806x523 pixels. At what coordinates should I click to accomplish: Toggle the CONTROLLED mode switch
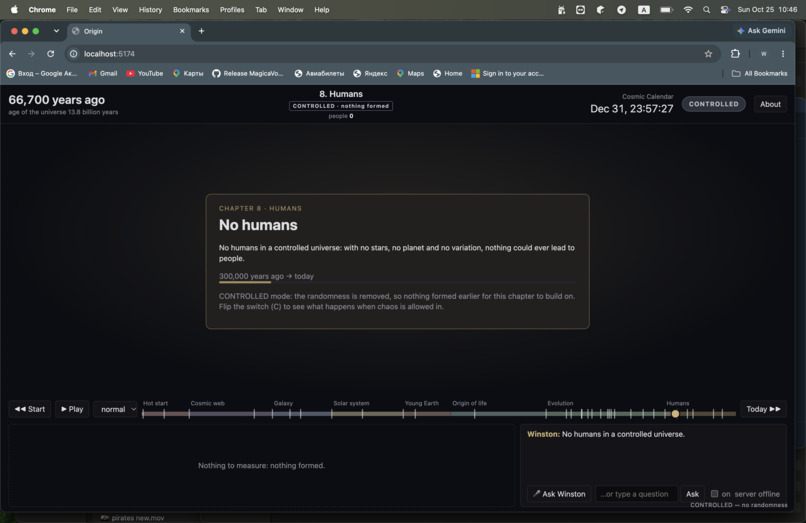pos(713,104)
